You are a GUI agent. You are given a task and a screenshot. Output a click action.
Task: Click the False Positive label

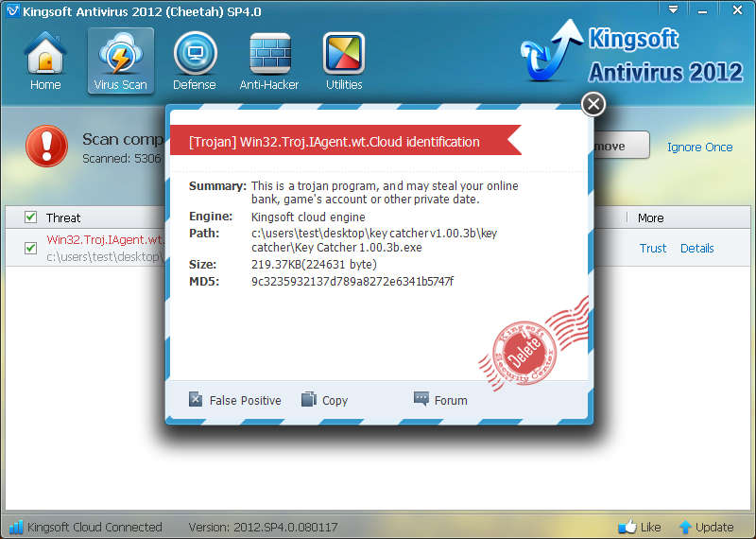pyautogui.click(x=245, y=401)
